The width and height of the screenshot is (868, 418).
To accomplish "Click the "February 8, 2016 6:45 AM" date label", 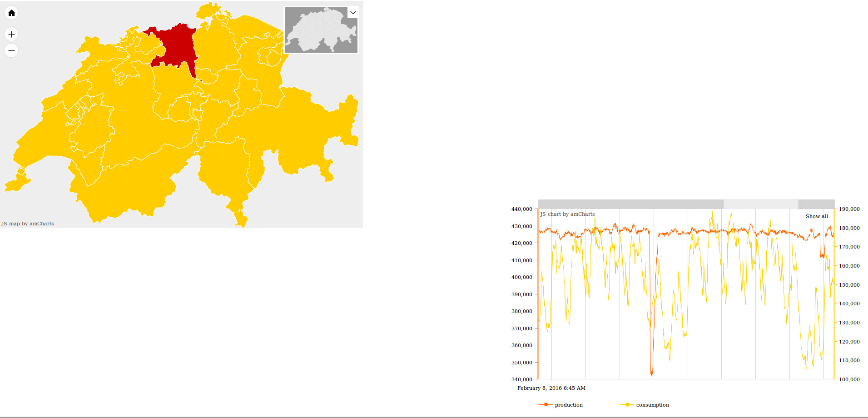I will tap(551, 388).
